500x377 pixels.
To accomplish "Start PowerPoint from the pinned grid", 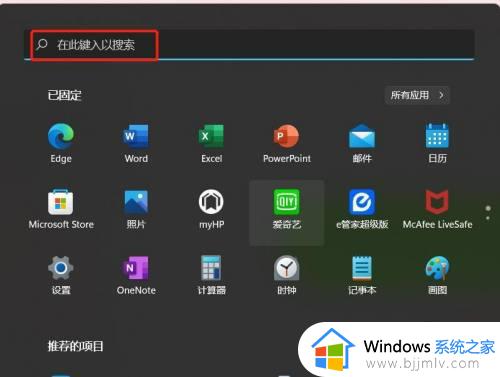I will click(x=287, y=143).
